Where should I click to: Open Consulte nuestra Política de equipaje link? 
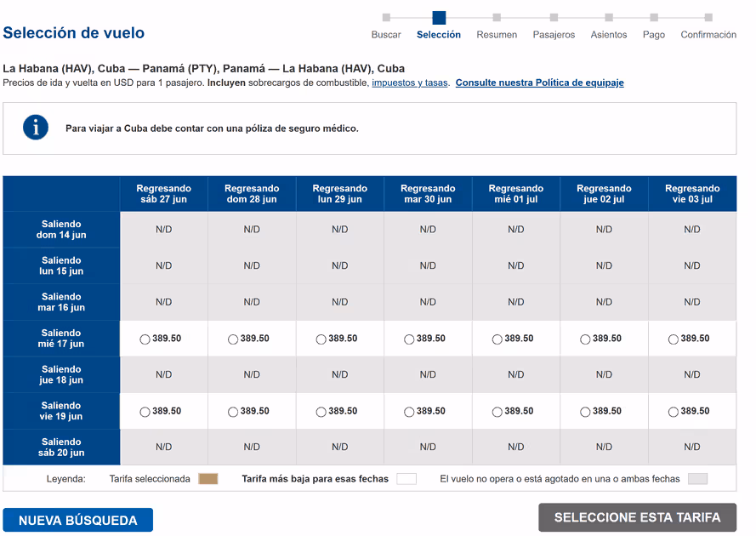click(539, 83)
